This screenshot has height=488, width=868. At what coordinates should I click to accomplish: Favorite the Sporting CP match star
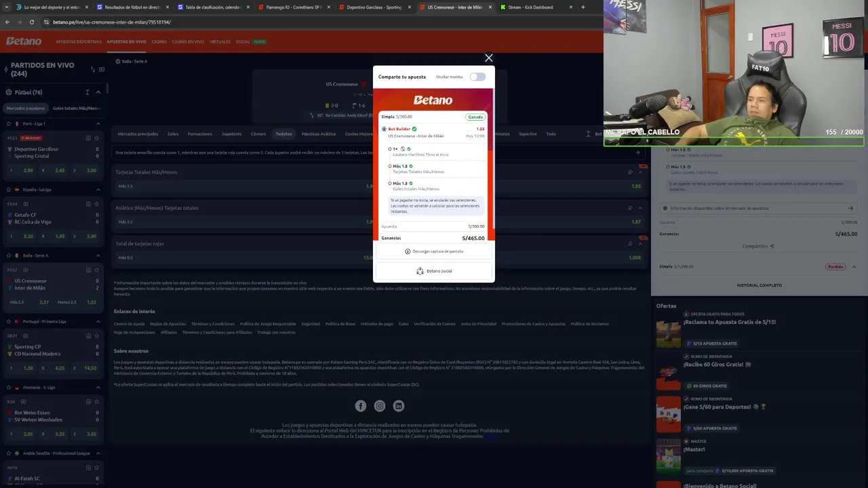click(x=98, y=335)
